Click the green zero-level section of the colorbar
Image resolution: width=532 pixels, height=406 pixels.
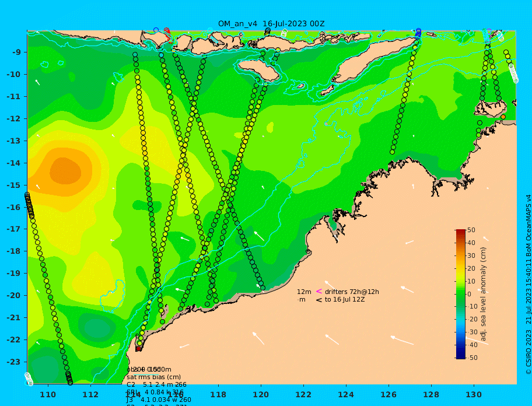point(461,294)
